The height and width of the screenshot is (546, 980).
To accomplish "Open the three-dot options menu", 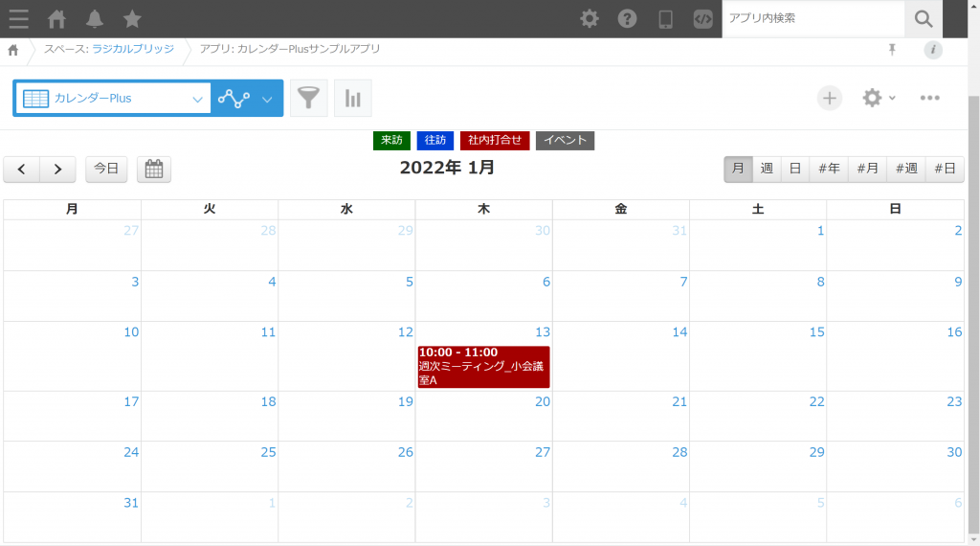I will pos(929,98).
